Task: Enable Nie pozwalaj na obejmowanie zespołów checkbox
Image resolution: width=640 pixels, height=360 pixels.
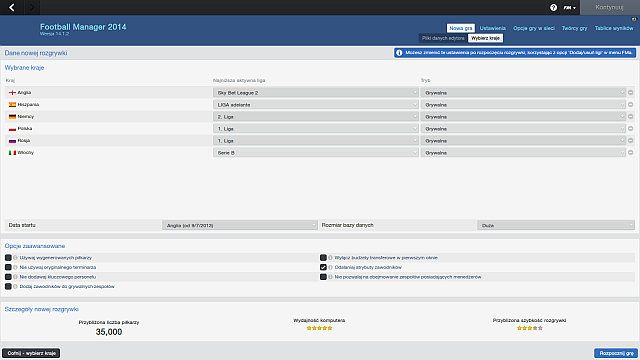Action: click(x=323, y=277)
